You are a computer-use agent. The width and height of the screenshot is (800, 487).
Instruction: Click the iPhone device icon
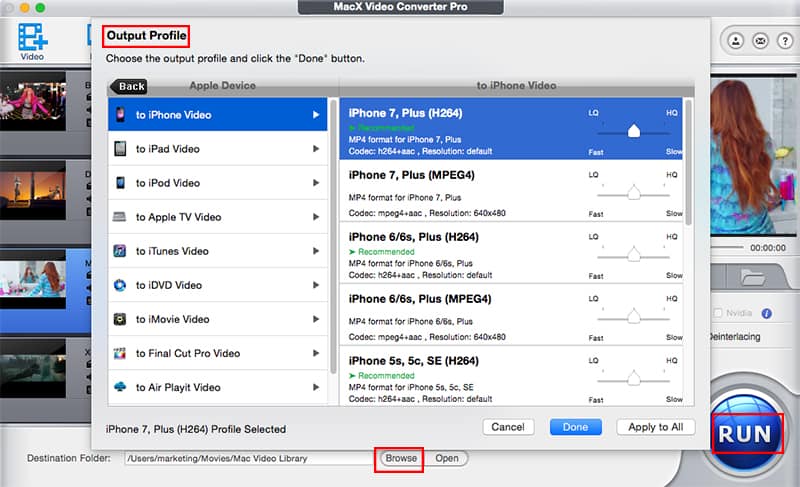pyautogui.click(x=120, y=114)
